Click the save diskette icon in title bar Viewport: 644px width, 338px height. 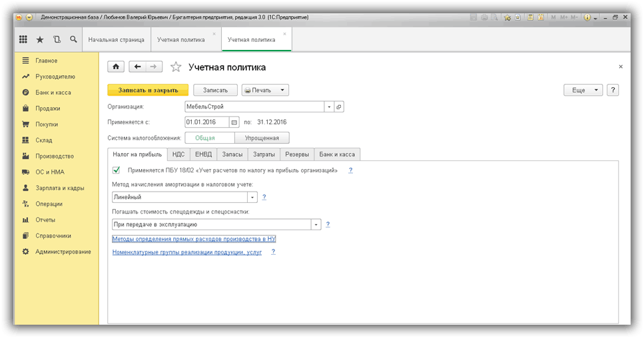point(473,17)
